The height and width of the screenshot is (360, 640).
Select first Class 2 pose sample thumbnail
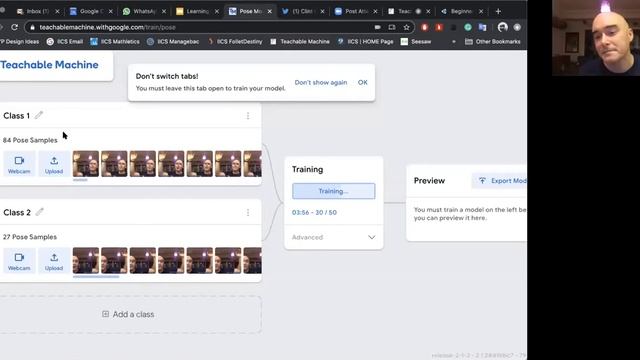tap(86, 260)
